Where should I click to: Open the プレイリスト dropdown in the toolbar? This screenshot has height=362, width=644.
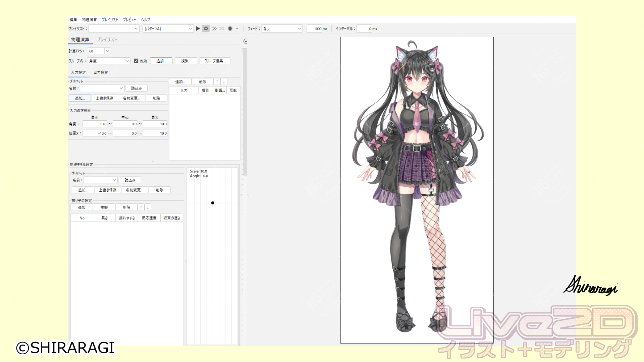tap(114, 29)
